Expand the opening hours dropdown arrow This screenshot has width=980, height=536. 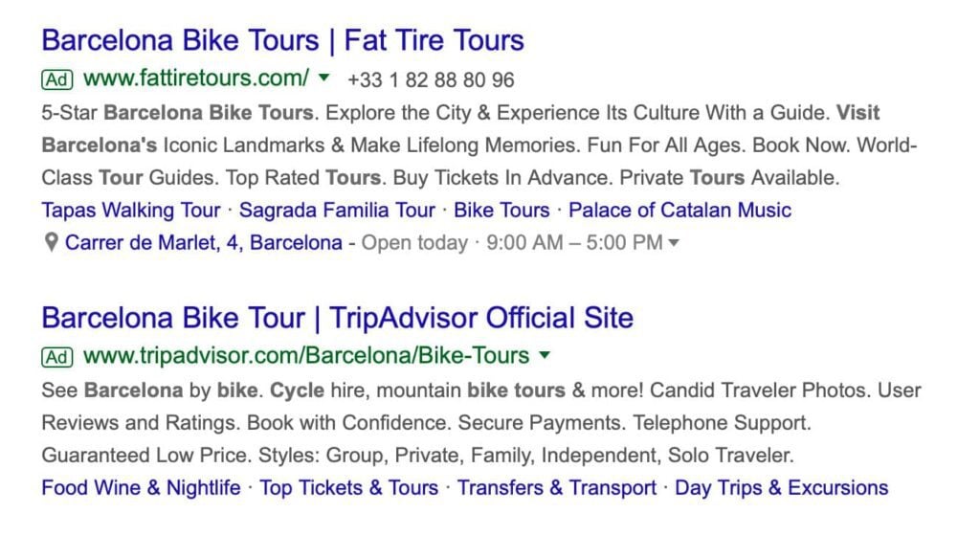(673, 243)
